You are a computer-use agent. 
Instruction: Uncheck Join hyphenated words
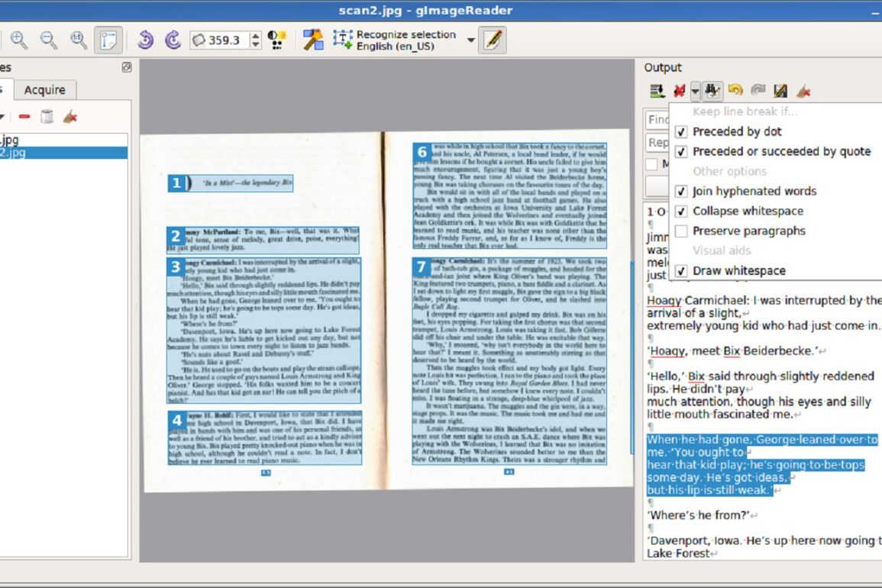tap(681, 192)
